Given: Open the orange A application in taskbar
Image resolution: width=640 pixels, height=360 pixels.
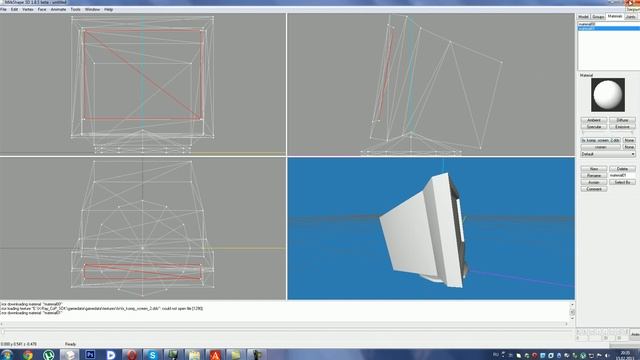Looking at the screenshot, I should 215,355.
